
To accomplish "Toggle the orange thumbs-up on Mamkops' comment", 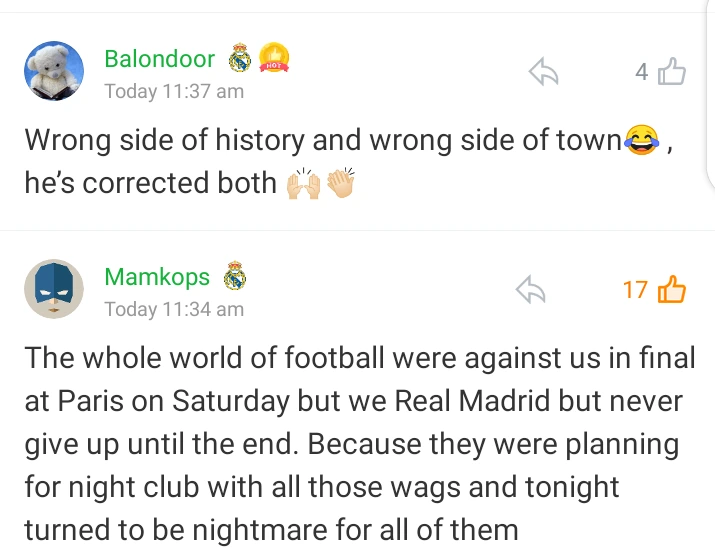I will point(672,290).
